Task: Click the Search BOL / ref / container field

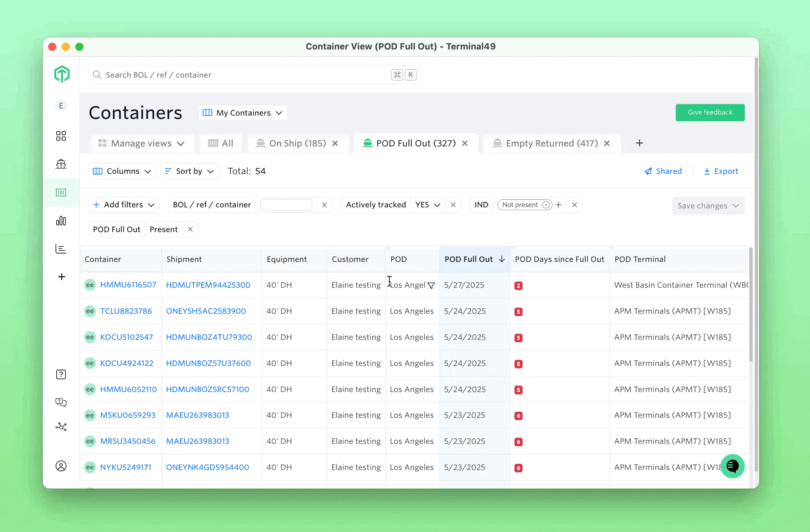Action: pos(243,75)
